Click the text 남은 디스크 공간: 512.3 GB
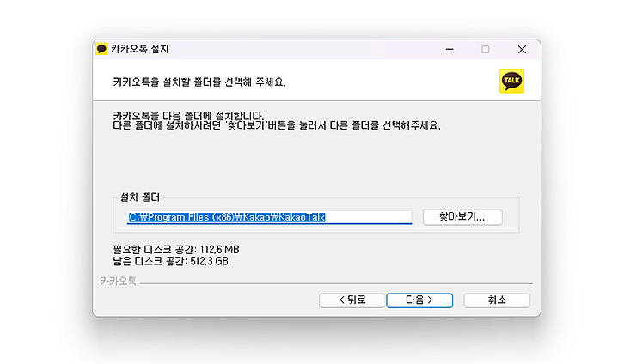This screenshot has height=364, width=636. (171, 261)
